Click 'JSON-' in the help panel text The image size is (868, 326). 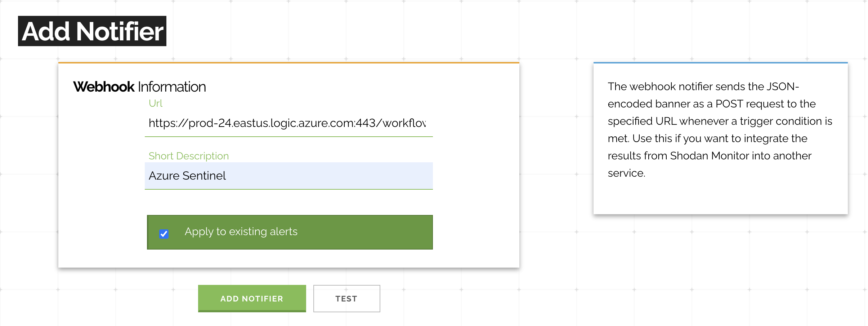(x=782, y=87)
